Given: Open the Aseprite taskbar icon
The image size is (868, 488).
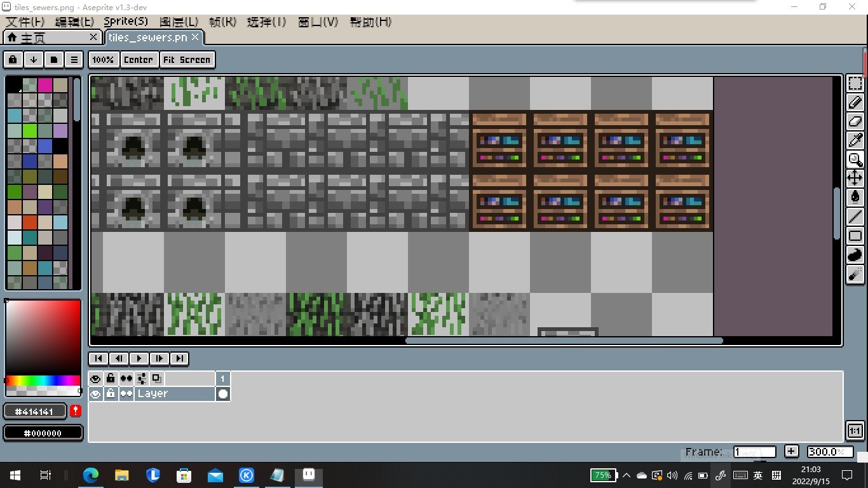Looking at the screenshot, I should [309, 475].
